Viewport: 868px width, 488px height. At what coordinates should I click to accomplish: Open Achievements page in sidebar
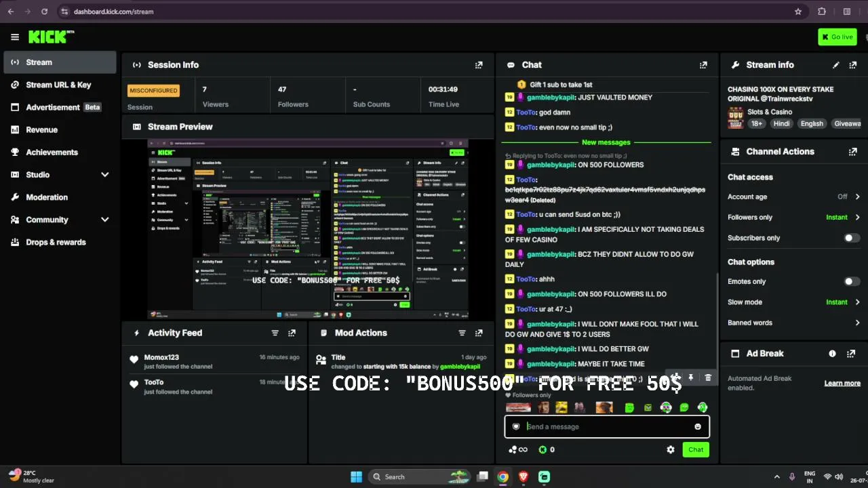60,152
